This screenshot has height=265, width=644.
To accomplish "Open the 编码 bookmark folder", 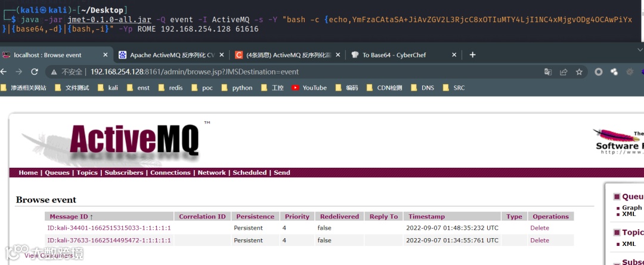I will coord(346,88).
